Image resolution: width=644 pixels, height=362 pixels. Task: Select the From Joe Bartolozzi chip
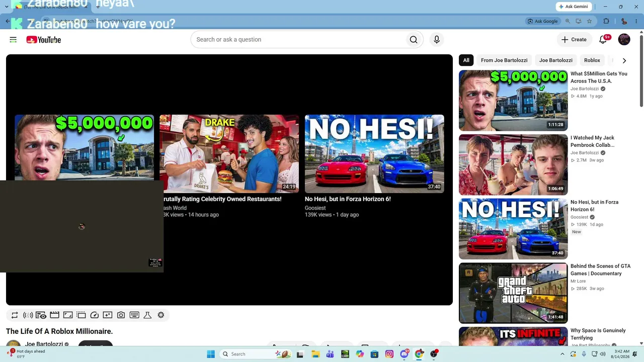[504, 60]
